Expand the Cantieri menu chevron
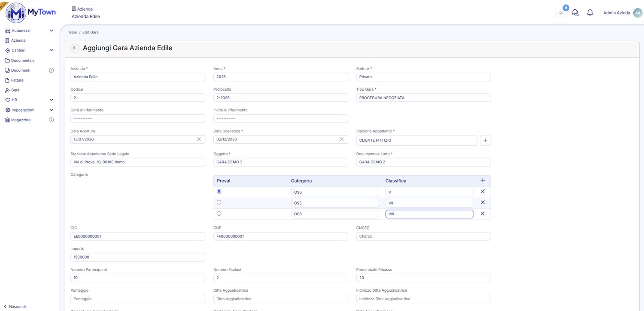644x311 pixels. coord(52,50)
